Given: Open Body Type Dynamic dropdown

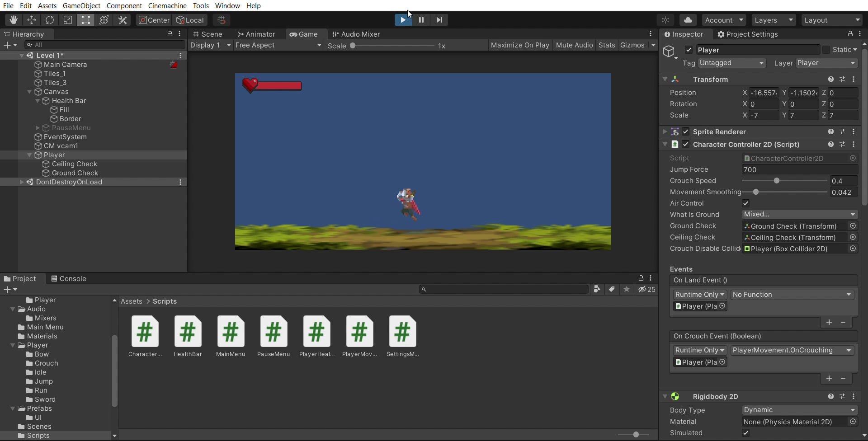Looking at the screenshot, I should pos(800,410).
